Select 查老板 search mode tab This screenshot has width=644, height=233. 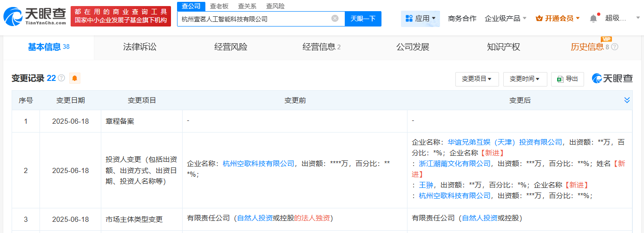(x=219, y=6)
